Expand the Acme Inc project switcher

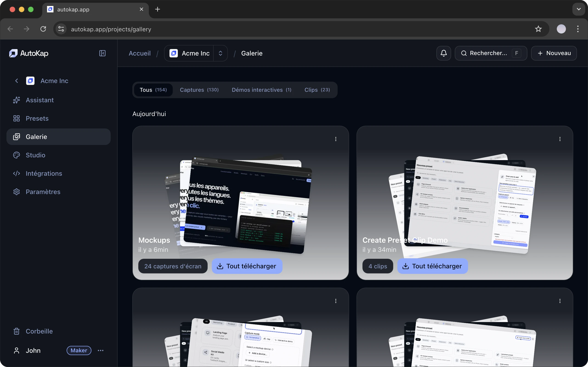220,53
